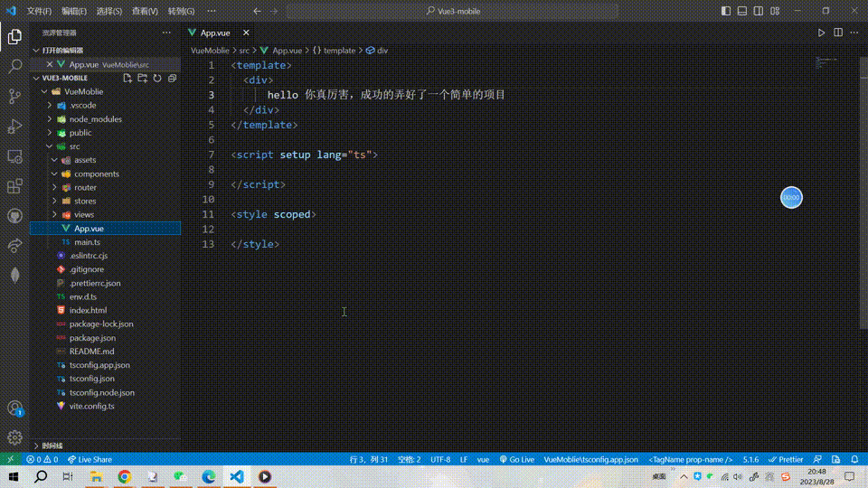
Task: Run the current file with play icon
Action: pos(822,33)
